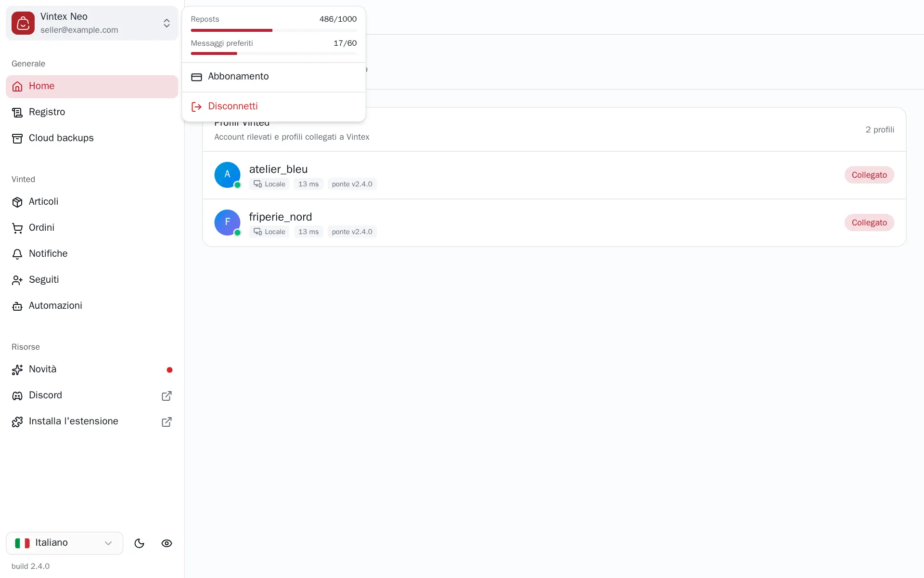Viewport: 924px width, 578px height.
Task: Open the Seguiti page
Action: tap(92, 280)
